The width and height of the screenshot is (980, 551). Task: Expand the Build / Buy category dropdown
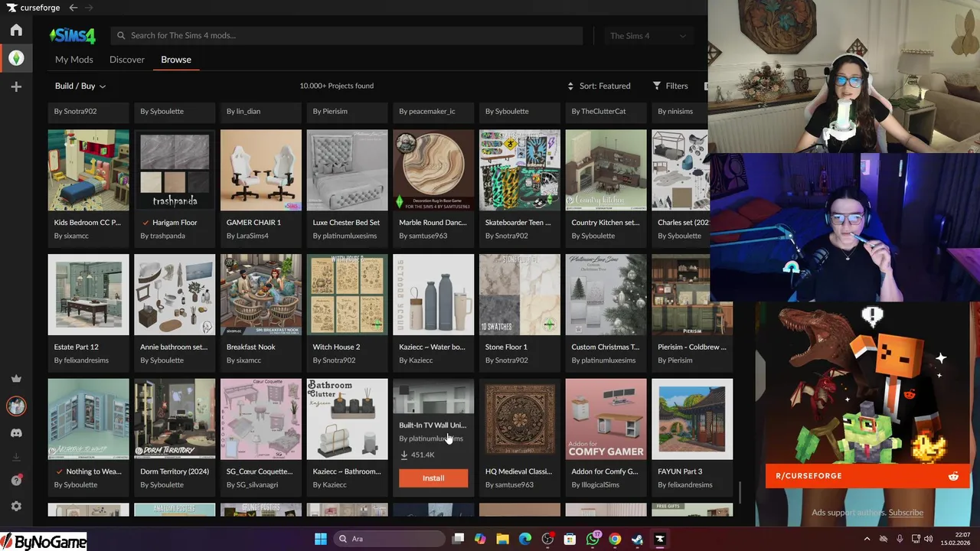[80, 86]
